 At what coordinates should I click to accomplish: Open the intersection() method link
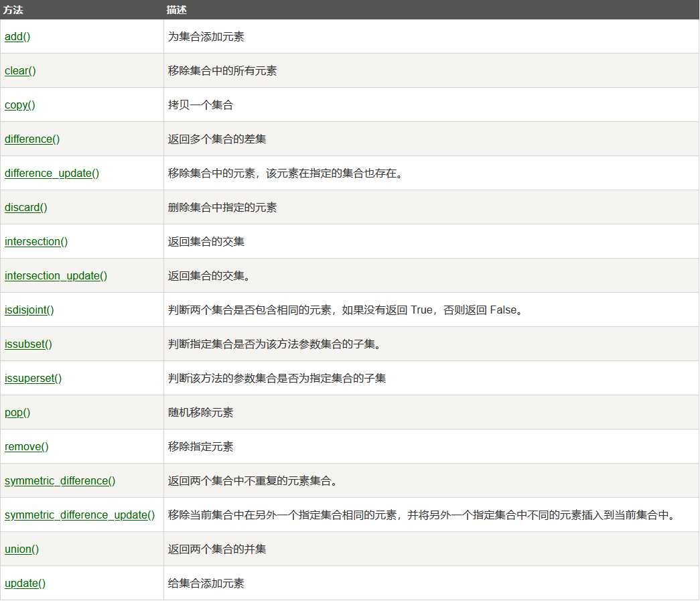coord(36,241)
